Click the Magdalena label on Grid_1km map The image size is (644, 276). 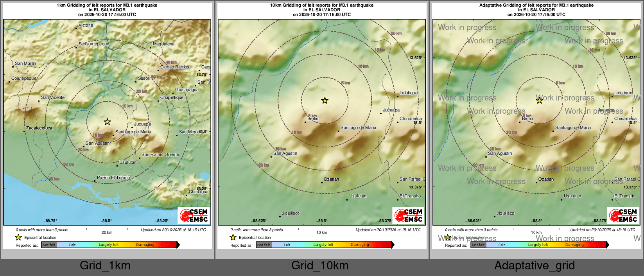pos(163,44)
